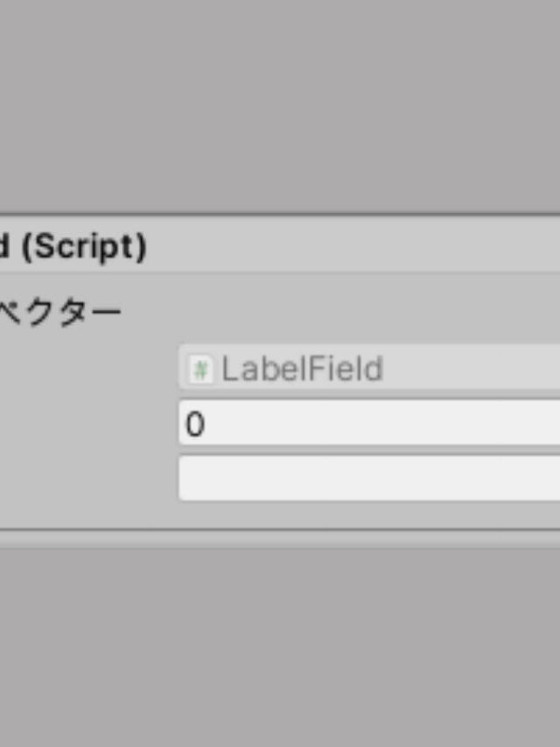Viewport: 560px width, 747px height.
Task: Click the C# script icon beside LabelField
Action: (x=200, y=370)
